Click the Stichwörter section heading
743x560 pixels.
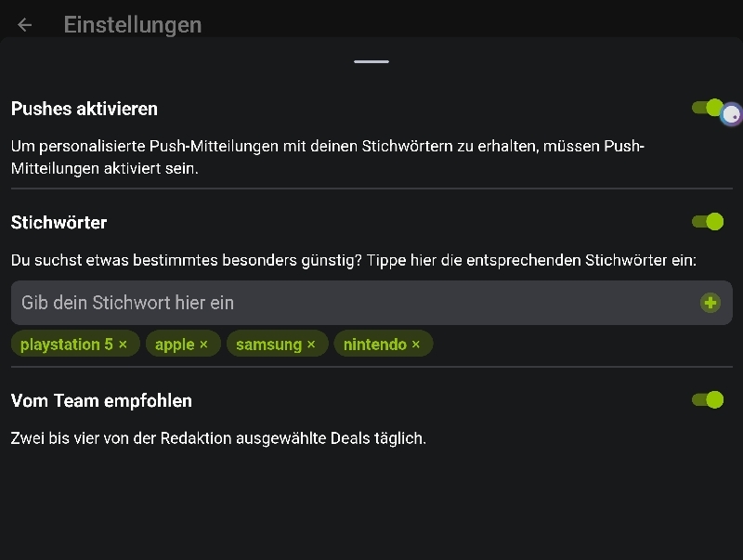[59, 223]
